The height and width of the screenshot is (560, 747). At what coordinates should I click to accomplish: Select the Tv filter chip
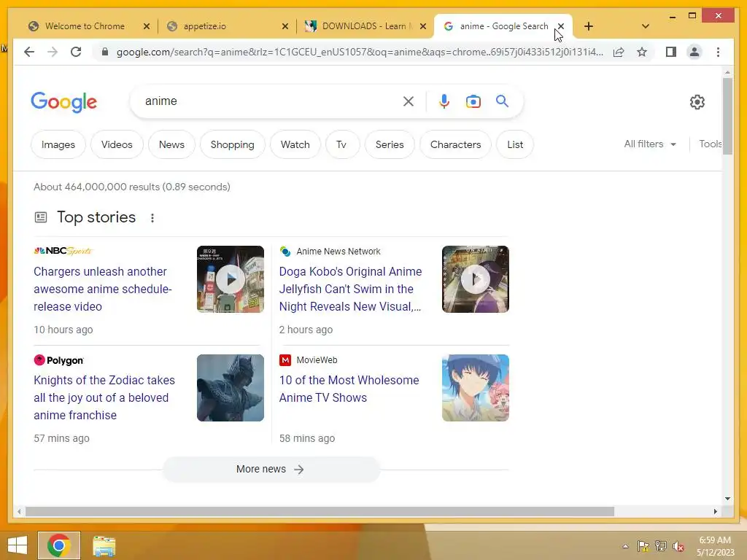click(341, 144)
